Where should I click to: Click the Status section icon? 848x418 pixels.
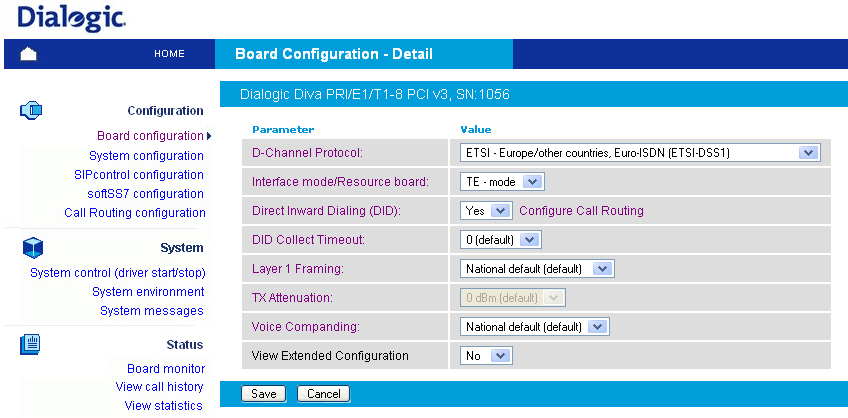pos(30,344)
